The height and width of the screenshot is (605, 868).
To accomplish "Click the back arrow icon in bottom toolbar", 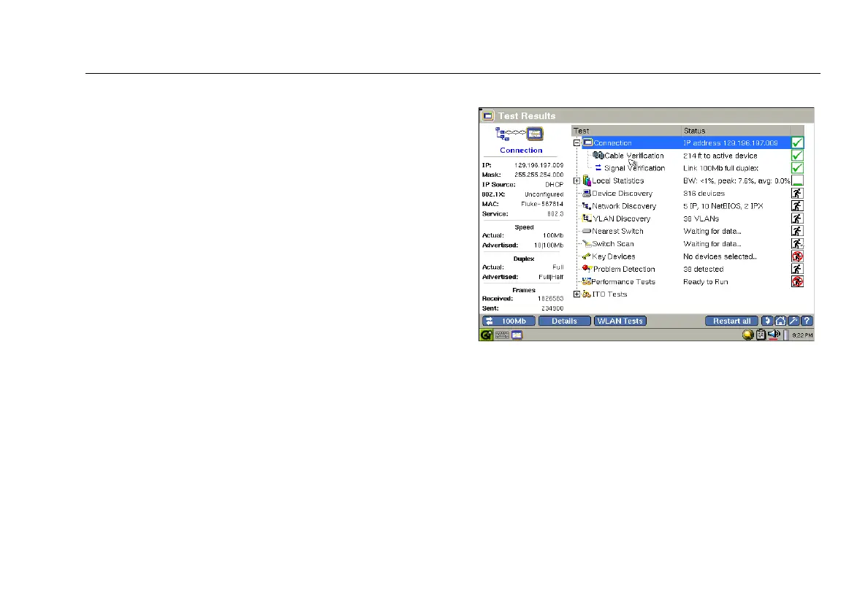I will 766,321.
